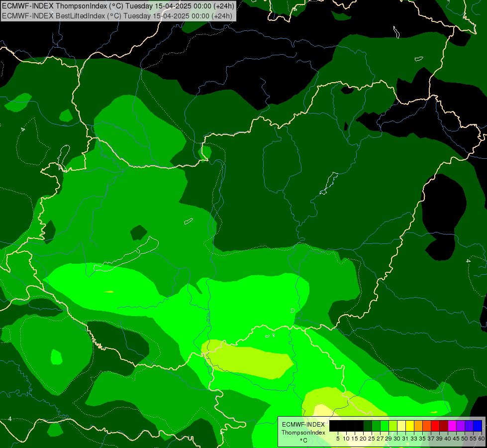The image size is (487, 448).
Task: Pick the pure yellow 31–33 legend swatch
Action: pyautogui.click(x=410, y=426)
